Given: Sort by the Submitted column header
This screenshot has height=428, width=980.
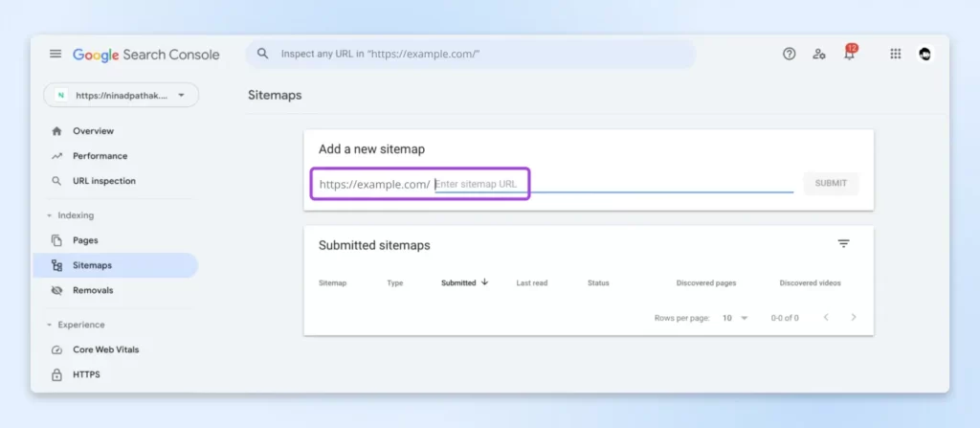Looking at the screenshot, I should pyautogui.click(x=459, y=283).
